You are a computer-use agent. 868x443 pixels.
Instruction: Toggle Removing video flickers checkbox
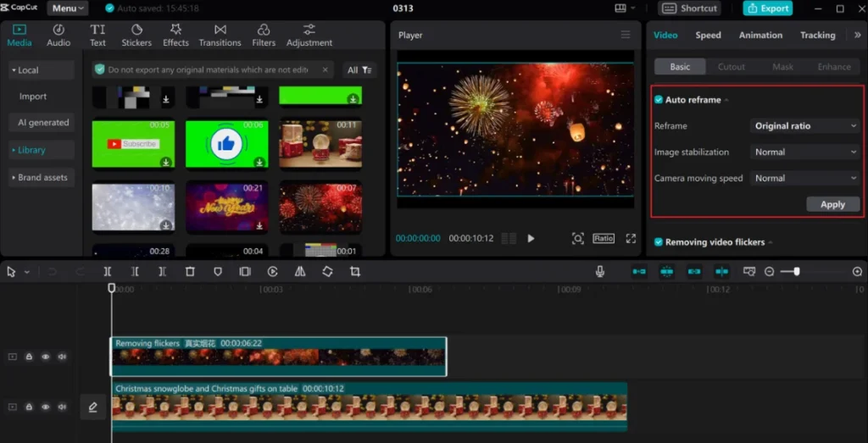click(658, 241)
